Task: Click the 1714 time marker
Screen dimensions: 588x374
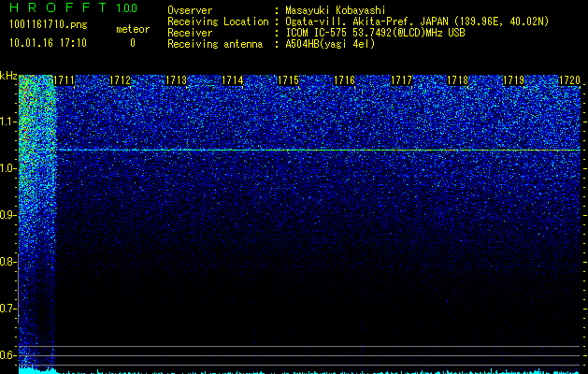Action: pyautogui.click(x=233, y=80)
